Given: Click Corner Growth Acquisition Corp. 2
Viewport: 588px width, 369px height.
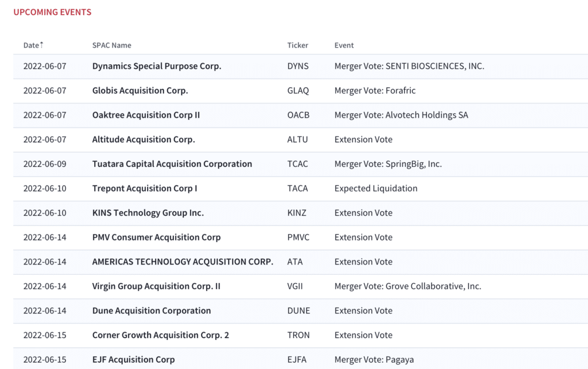Looking at the screenshot, I should [161, 335].
